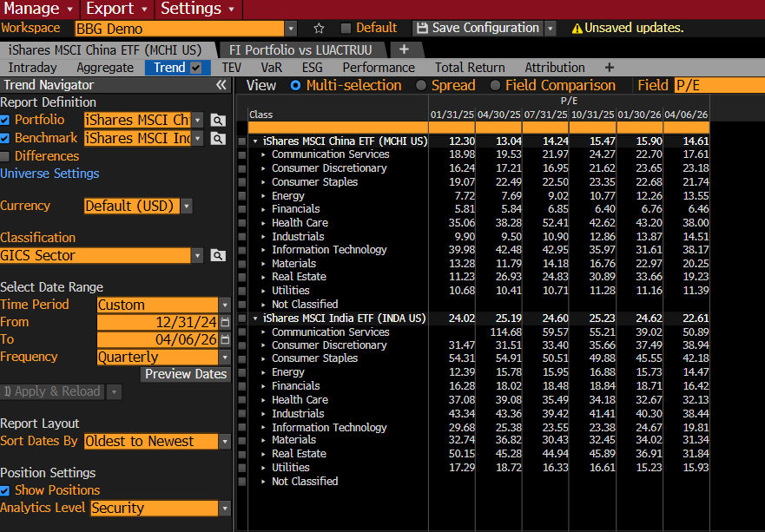Expand Real Estate under MCHI US

coord(263,277)
